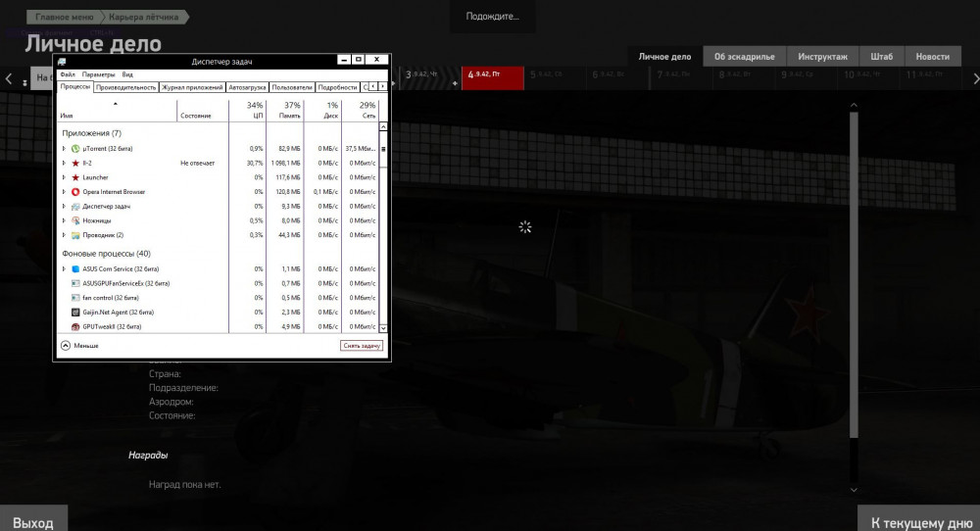Click the Снять задачу button
Screen dimensions: 980x531
click(x=362, y=346)
